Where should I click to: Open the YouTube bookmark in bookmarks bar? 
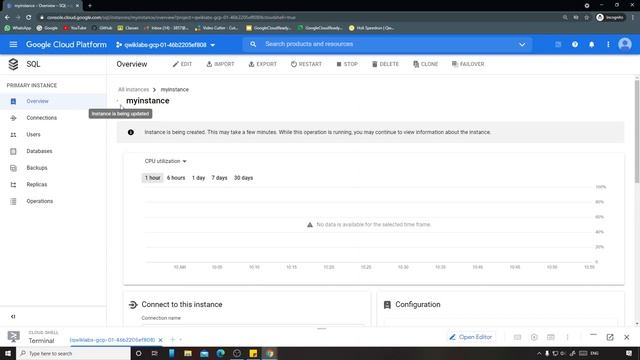pyautogui.click(x=75, y=28)
